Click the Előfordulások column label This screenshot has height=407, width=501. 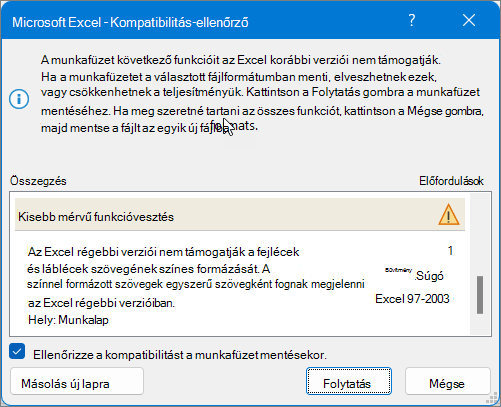(451, 181)
